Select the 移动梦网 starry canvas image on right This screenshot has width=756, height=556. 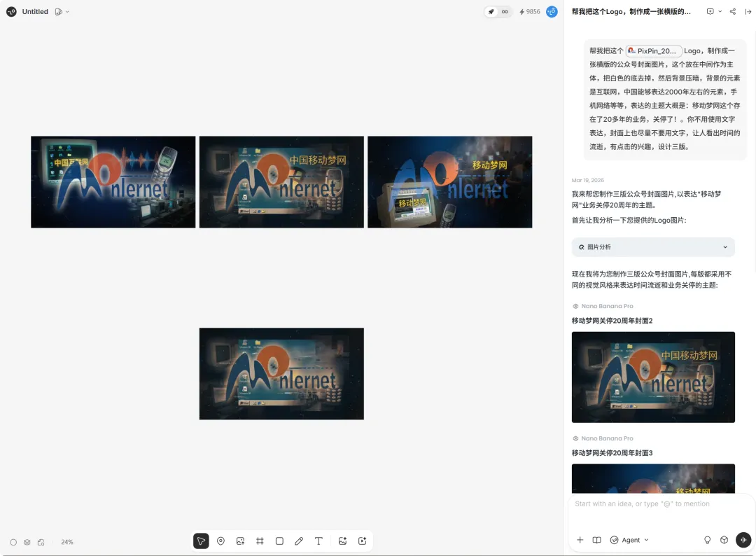point(450,182)
